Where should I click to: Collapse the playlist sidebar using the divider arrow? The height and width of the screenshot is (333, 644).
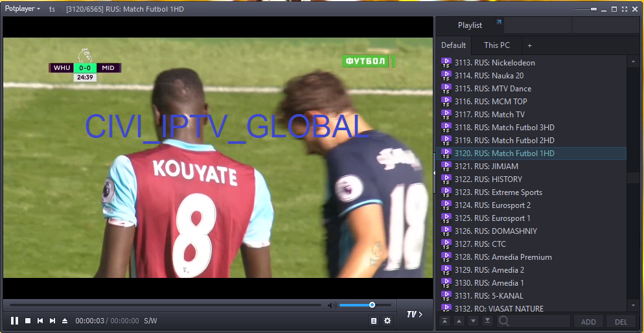point(434,173)
